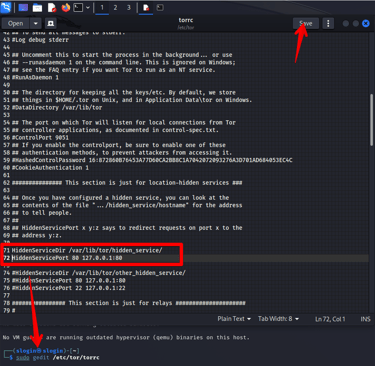Image resolution: width=375 pixels, height=366 pixels.
Task: Toggle the INS insert mode indicator
Action: point(365,319)
